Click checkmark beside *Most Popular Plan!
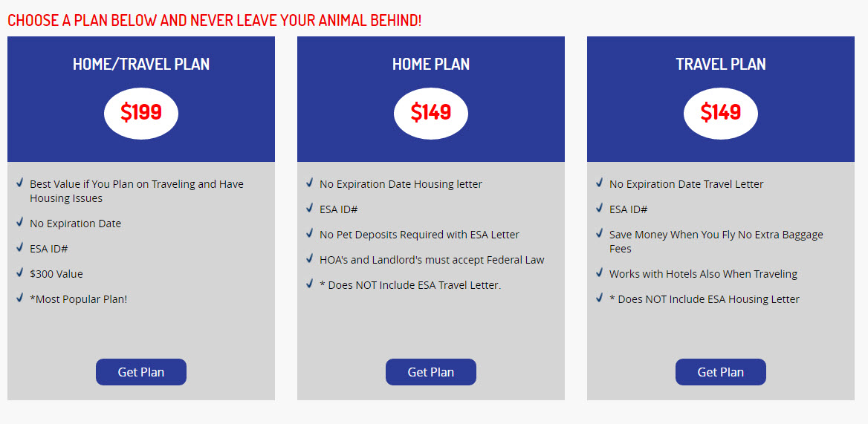The width and height of the screenshot is (868, 424). pos(20,298)
